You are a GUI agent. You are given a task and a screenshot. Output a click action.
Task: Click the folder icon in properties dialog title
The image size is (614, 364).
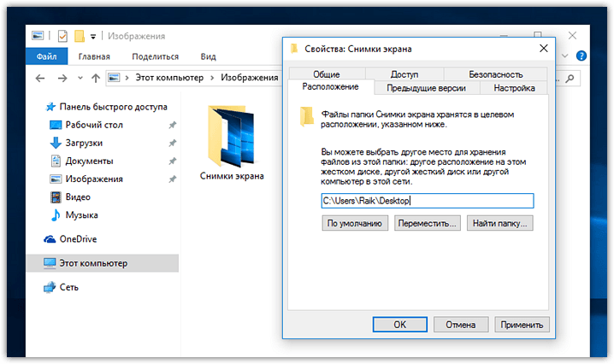coord(293,49)
